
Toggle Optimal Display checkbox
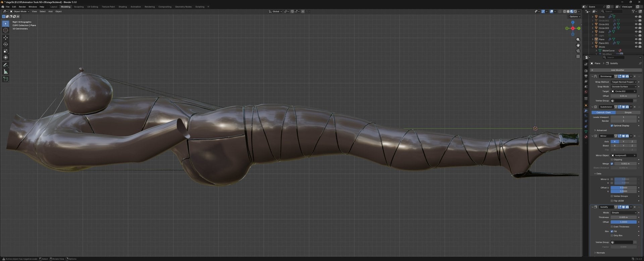pos(612,126)
